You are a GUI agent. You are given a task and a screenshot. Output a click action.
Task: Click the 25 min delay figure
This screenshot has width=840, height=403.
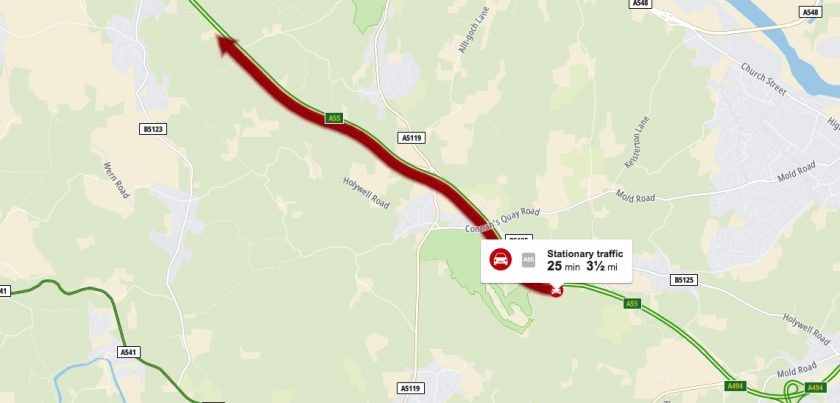tap(564, 266)
